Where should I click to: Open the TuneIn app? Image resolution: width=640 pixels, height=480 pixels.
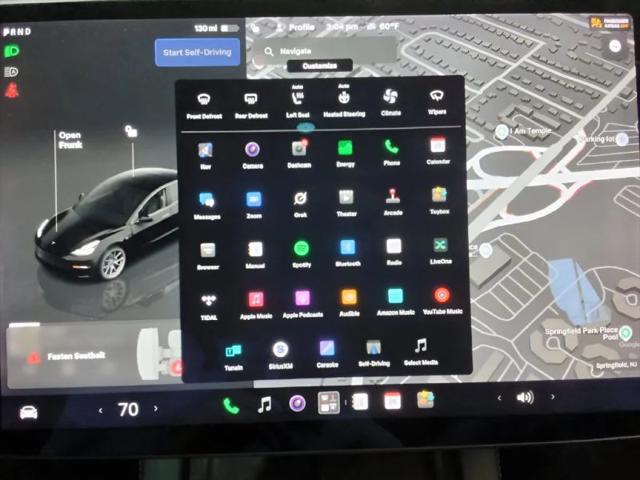tap(233, 357)
